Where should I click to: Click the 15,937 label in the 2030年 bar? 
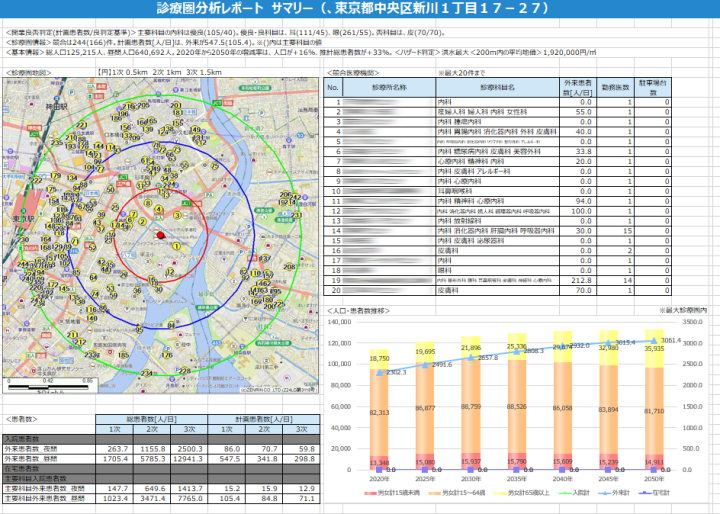pyautogui.click(x=471, y=462)
